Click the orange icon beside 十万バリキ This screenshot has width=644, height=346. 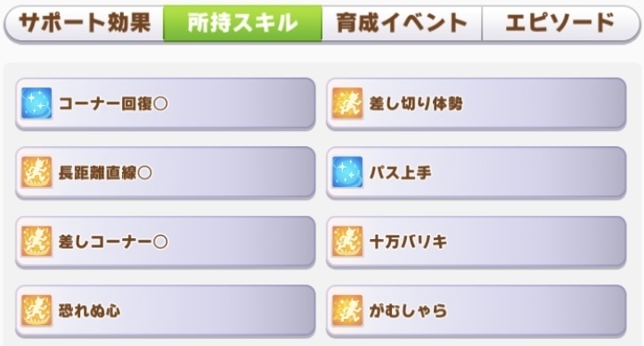[347, 241]
